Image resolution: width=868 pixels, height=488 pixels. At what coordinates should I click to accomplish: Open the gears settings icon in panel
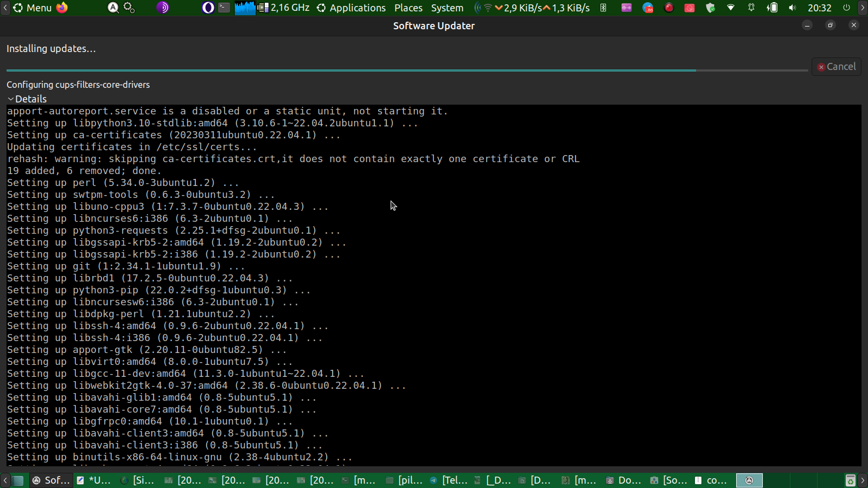(x=129, y=8)
